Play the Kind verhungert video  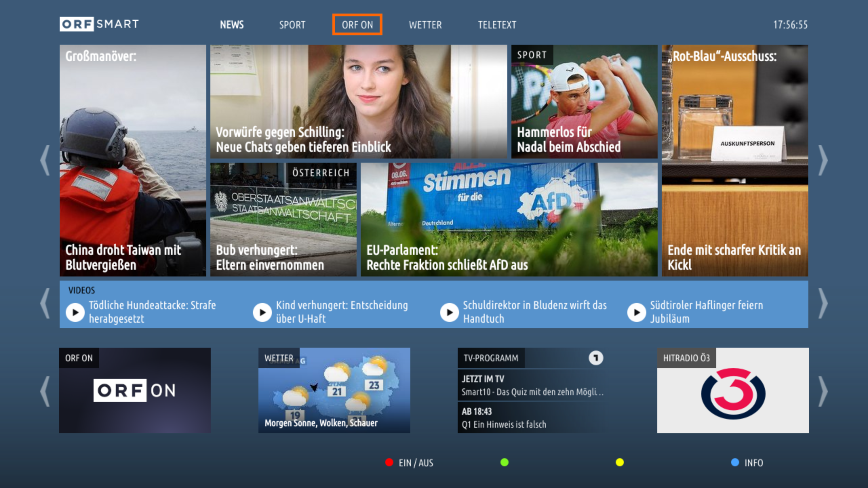click(x=262, y=312)
